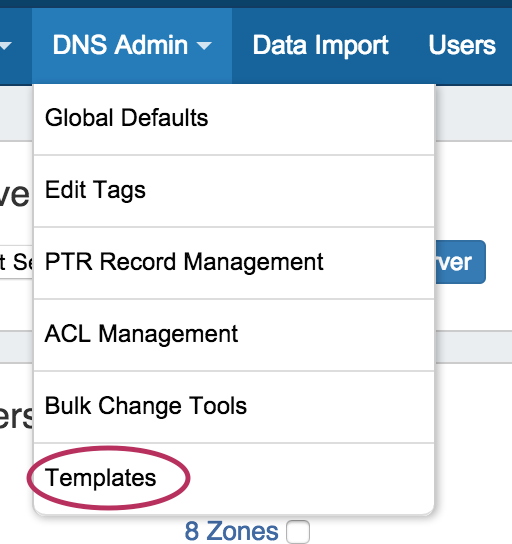Click blue button ending in 'ver'
512x544 pixels.
coord(460,262)
